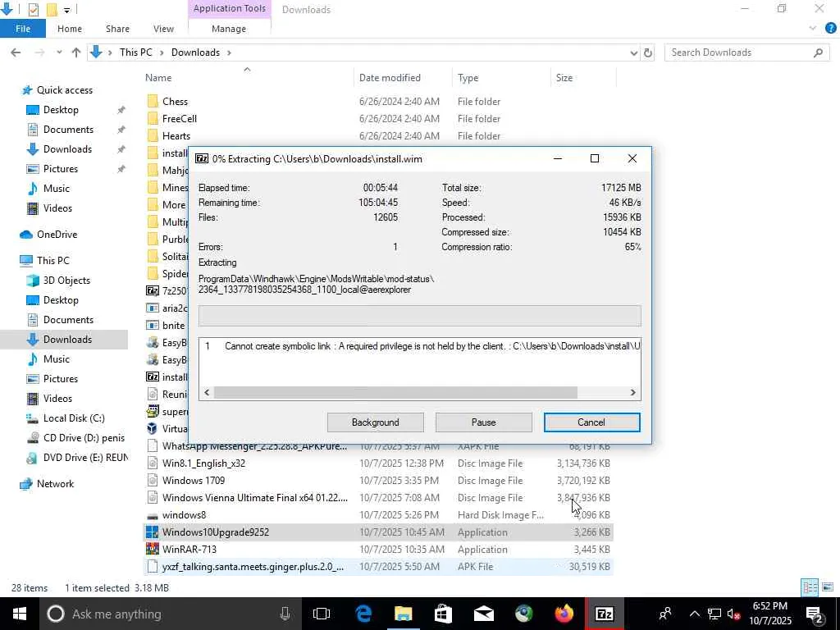The width and height of the screenshot is (840, 630).
Task: Select the Hearts folder
Action: (176, 136)
